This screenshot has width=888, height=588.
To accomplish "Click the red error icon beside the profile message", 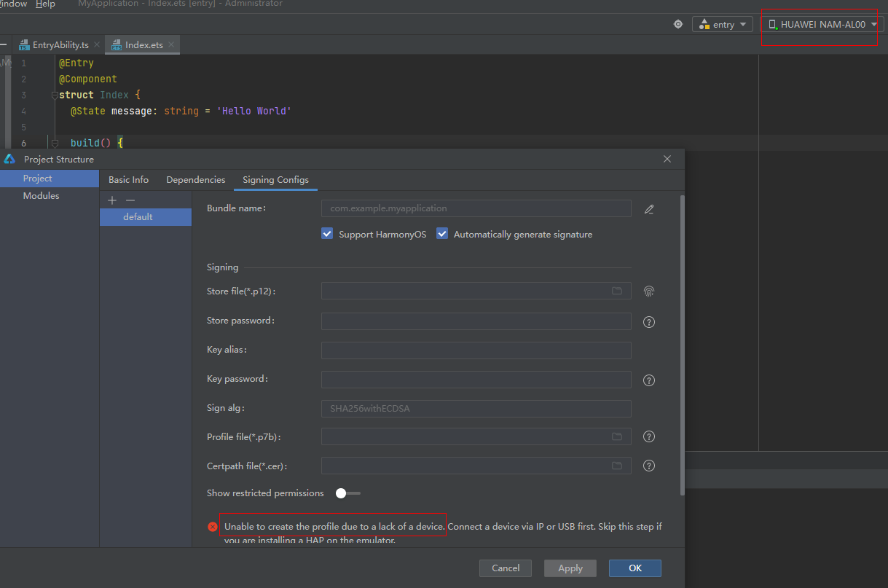I will pyautogui.click(x=213, y=527).
